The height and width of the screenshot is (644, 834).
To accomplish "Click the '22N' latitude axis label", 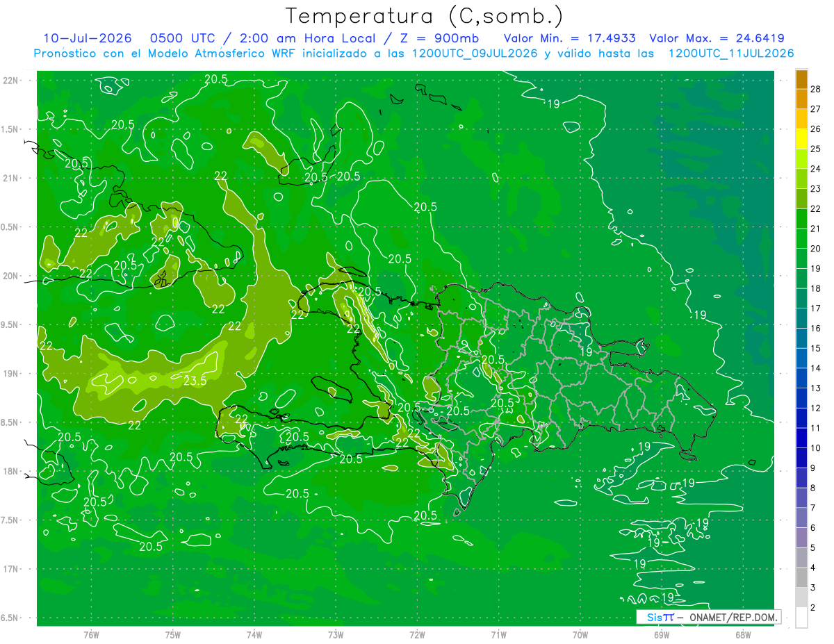I will pyautogui.click(x=9, y=81).
